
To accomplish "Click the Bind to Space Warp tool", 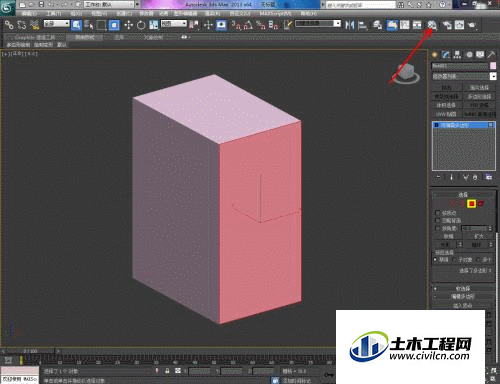I will [34, 25].
